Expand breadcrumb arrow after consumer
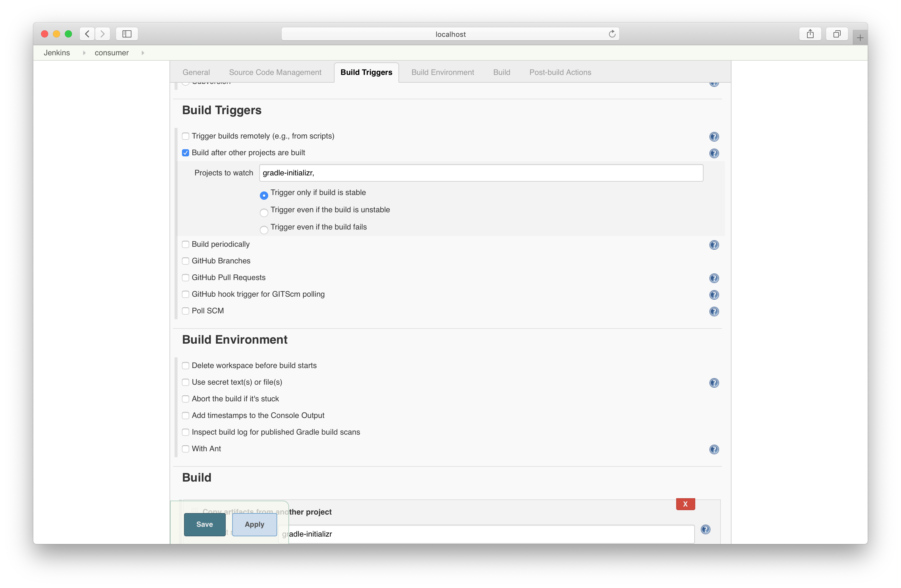Screen dimensions: 901x588 click(143, 53)
